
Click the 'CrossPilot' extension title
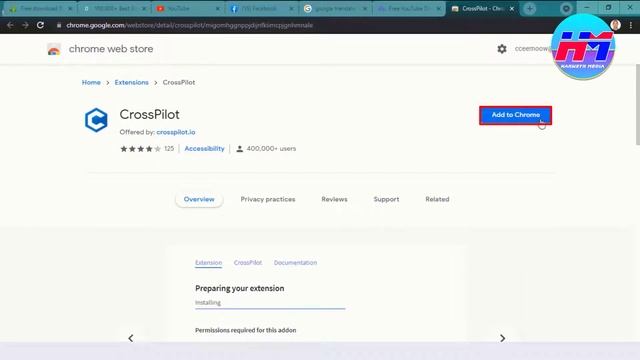(x=149, y=115)
